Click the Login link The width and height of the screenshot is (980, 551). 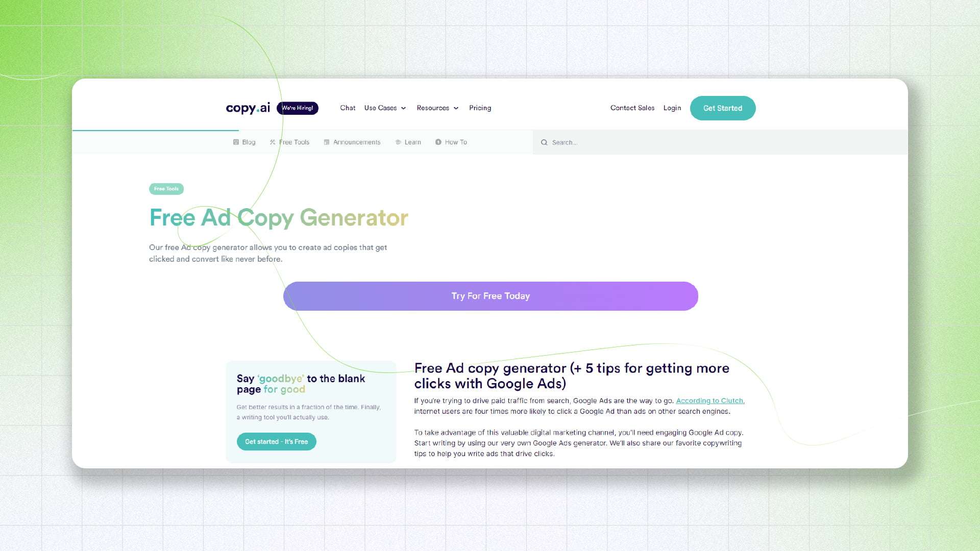[x=672, y=108]
